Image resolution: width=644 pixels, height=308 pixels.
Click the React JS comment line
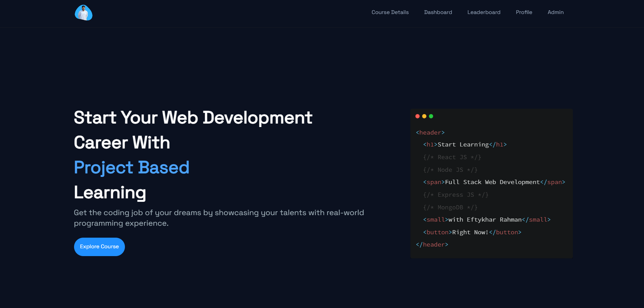(x=452, y=157)
